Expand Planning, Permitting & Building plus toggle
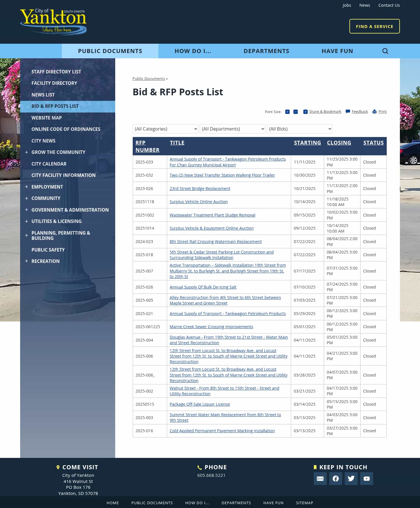Image resolution: width=420 pixels, height=508 pixels. point(27,235)
